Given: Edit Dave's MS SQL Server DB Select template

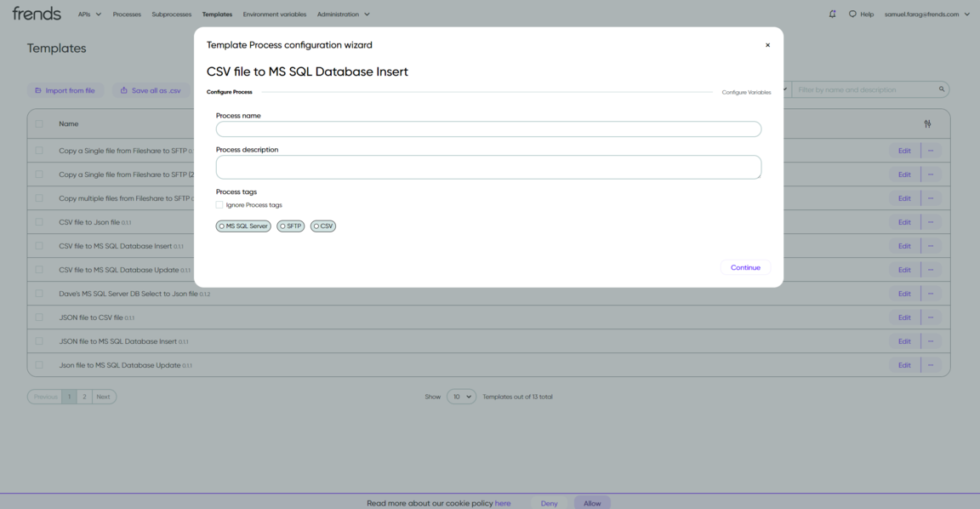Looking at the screenshot, I should (x=904, y=294).
